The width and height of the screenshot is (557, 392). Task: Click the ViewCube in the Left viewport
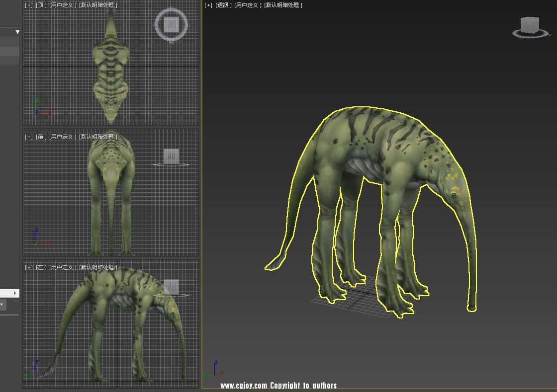[x=171, y=287]
